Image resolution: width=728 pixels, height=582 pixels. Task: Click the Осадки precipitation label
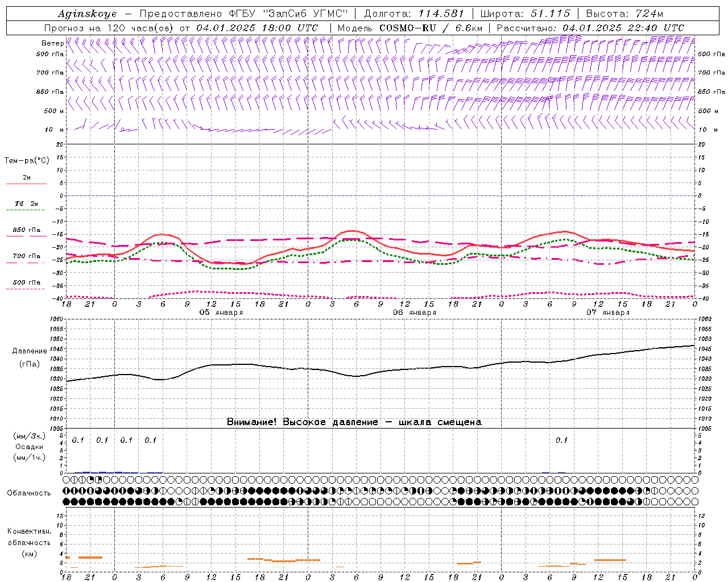[30, 447]
